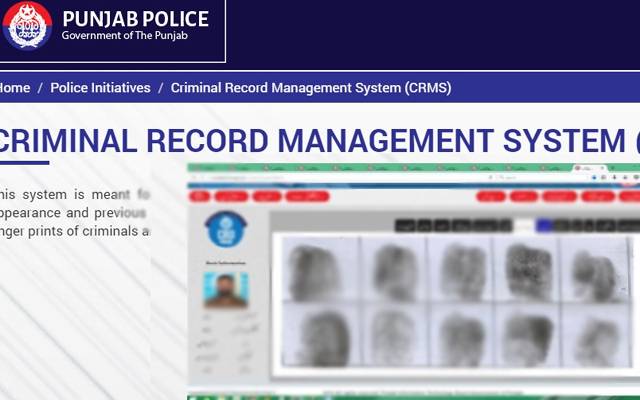640x400 pixels.
Task: Open the Police Initiatives breadcrumb
Action: [x=100, y=88]
